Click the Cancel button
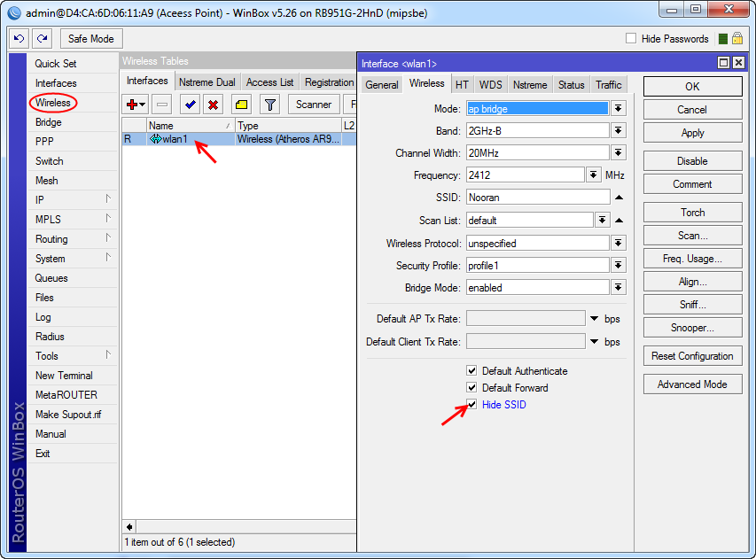Image resolution: width=756 pixels, height=559 pixels. [x=692, y=109]
